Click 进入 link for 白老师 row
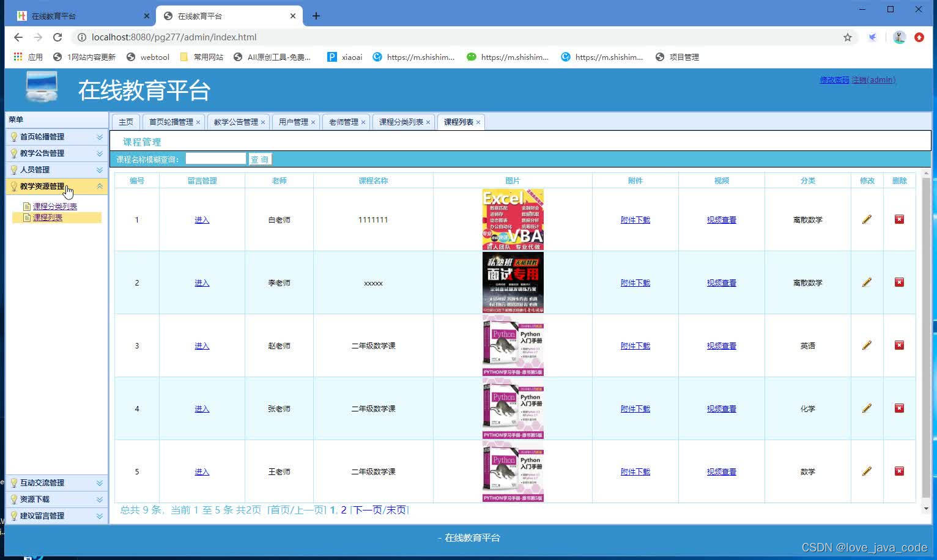Image resolution: width=937 pixels, height=560 pixels. point(202,220)
